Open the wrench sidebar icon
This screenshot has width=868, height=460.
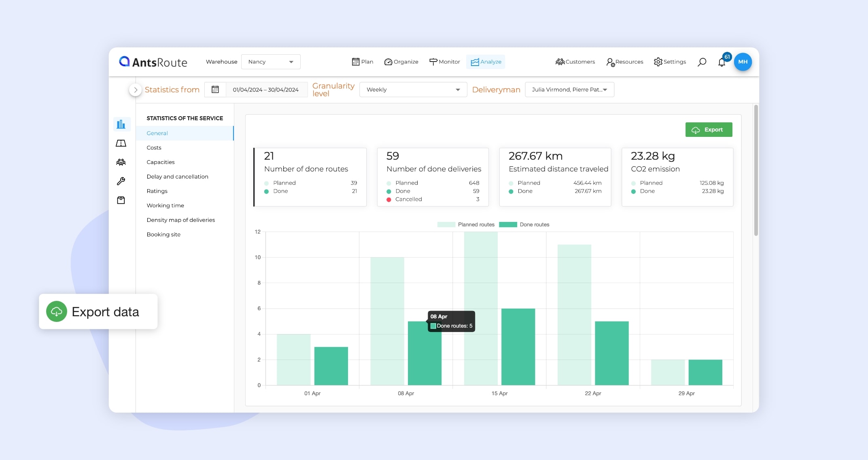[x=121, y=181]
